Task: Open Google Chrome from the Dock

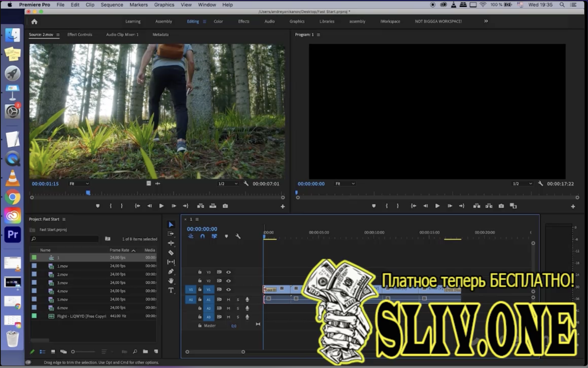Action: [x=13, y=197]
